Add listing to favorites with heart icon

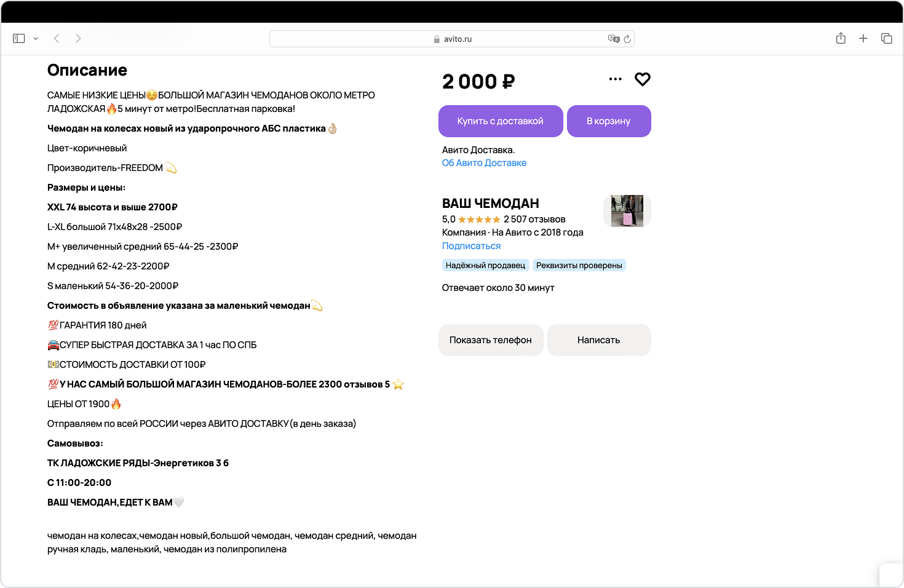pos(643,79)
